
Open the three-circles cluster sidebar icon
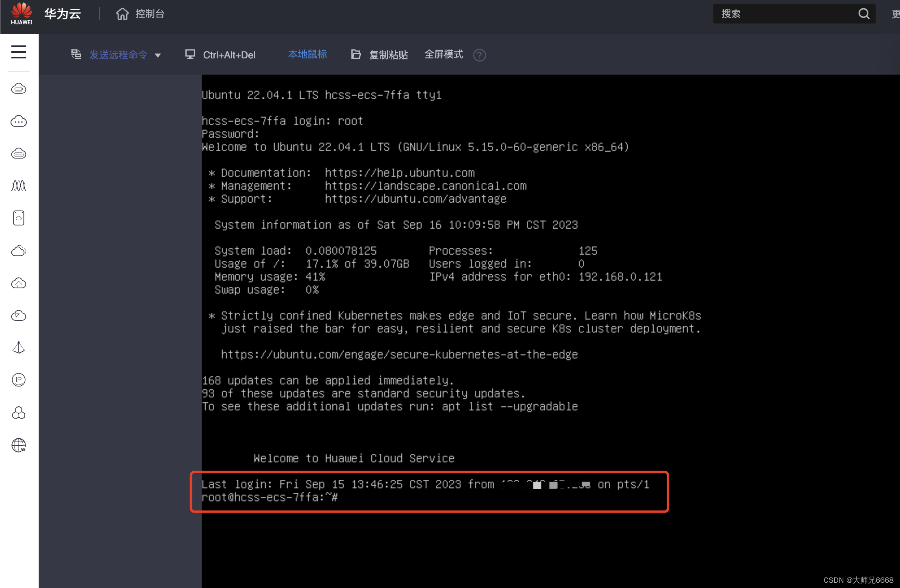pos(19,413)
